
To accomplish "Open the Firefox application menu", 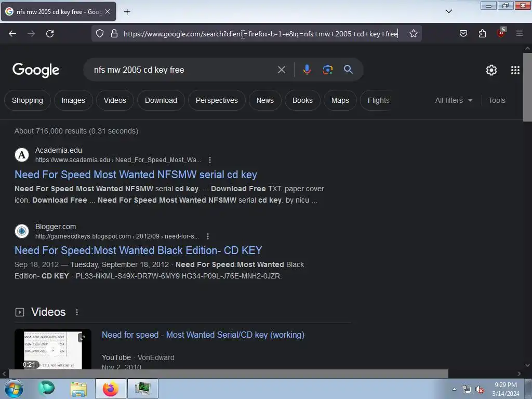I will coord(520,33).
